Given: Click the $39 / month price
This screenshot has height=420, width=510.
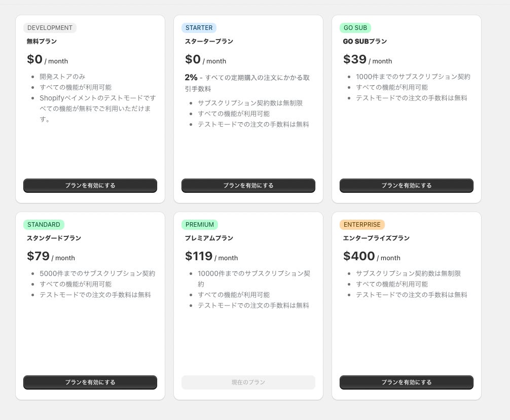Looking at the screenshot, I should coord(368,60).
